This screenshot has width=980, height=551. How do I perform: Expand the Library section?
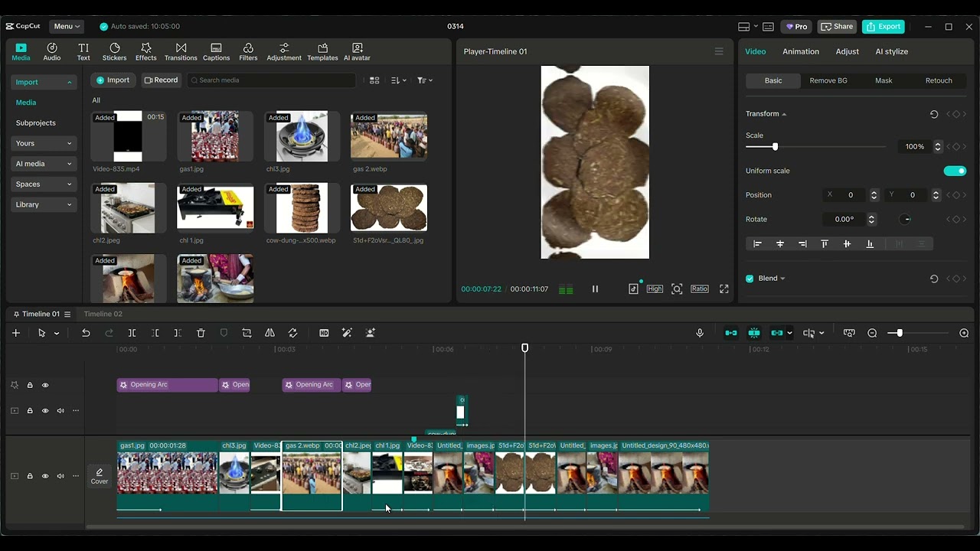tap(44, 204)
